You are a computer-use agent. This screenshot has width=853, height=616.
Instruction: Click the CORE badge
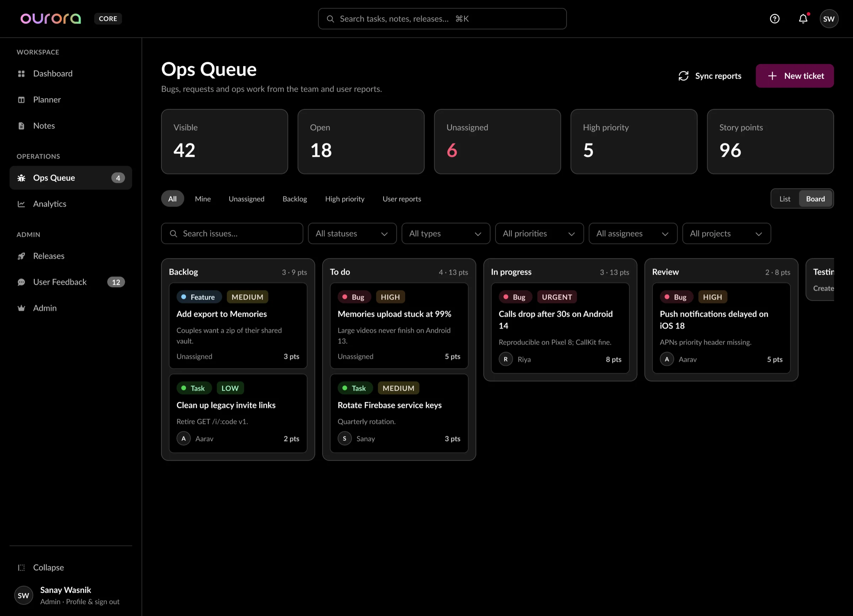coord(108,18)
